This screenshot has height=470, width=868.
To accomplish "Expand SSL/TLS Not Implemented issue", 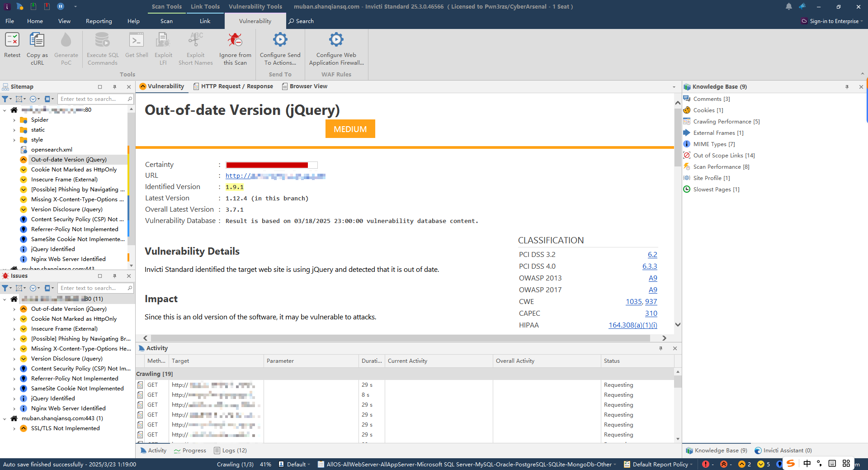I will pos(14,428).
